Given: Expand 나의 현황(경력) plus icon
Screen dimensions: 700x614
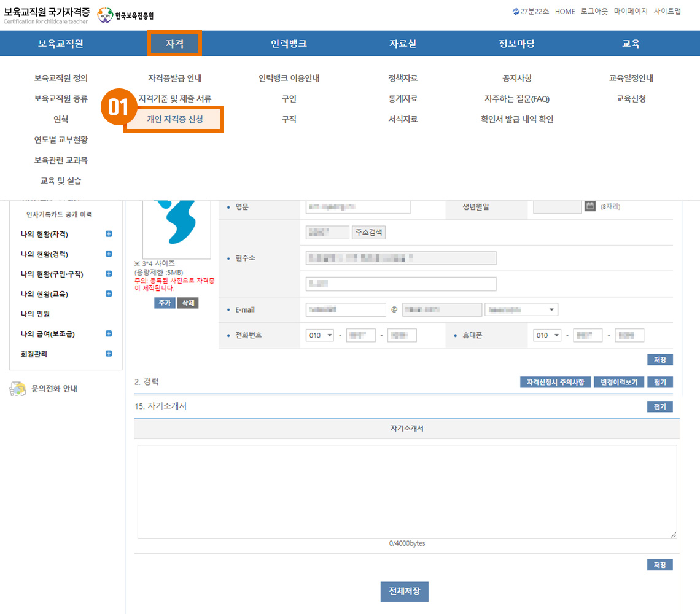Looking at the screenshot, I should (109, 254).
